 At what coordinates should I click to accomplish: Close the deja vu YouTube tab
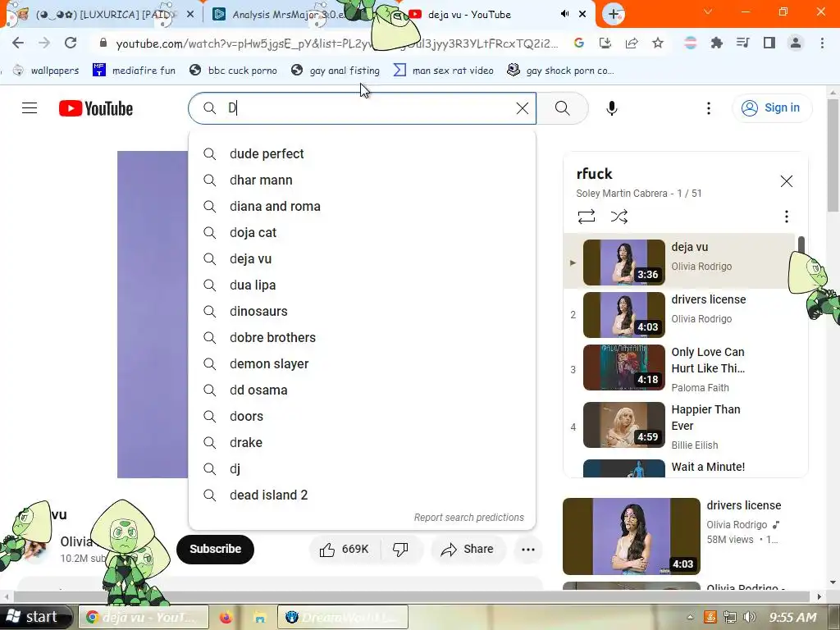582,14
